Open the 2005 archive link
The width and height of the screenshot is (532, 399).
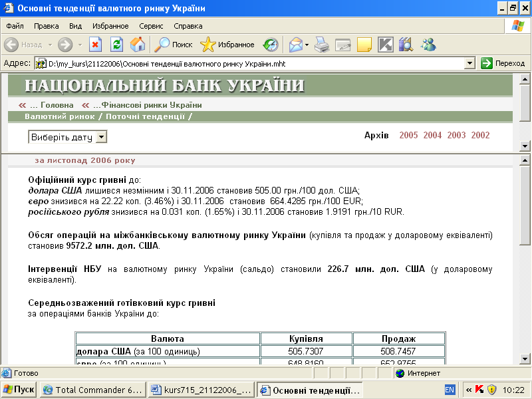click(x=408, y=135)
